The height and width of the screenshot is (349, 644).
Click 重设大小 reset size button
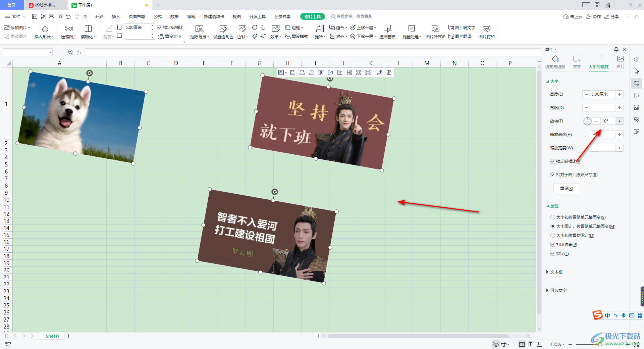pyautogui.click(x=170, y=36)
